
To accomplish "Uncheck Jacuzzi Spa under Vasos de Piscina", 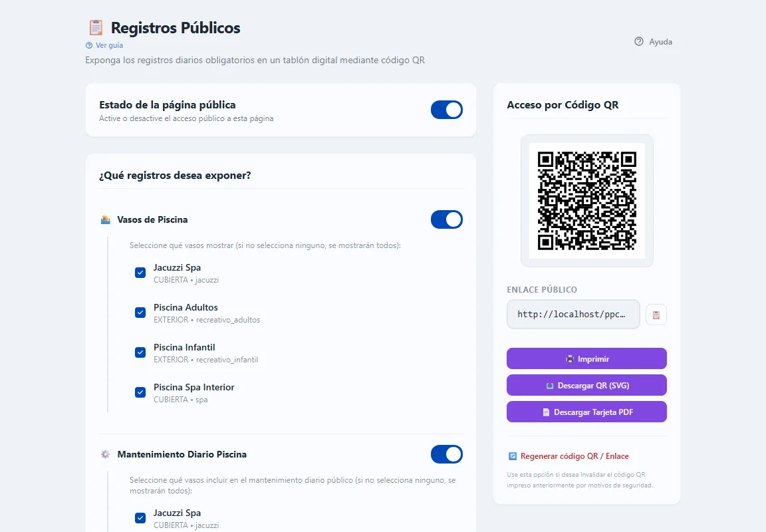I will [x=140, y=273].
